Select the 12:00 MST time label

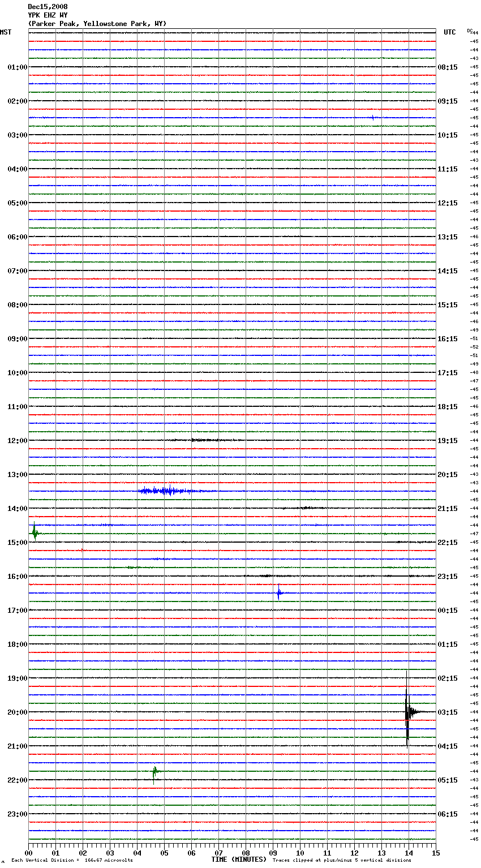coord(17,440)
